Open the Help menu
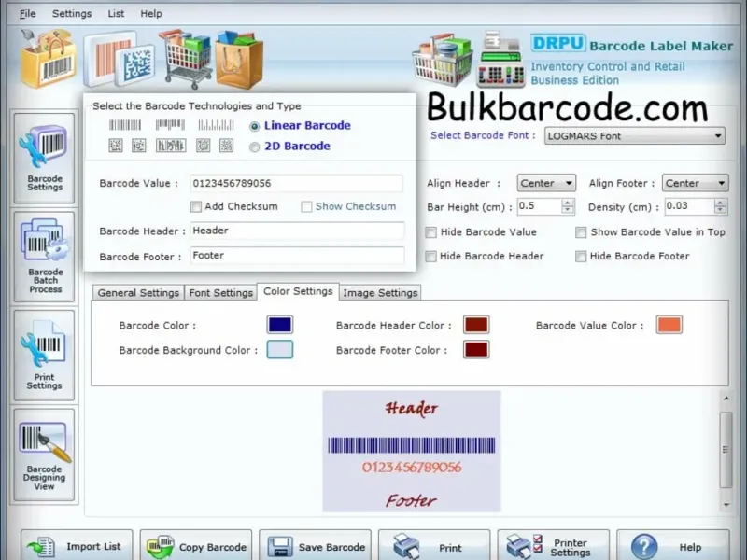The image size is (747, 560). click(151, 14)
